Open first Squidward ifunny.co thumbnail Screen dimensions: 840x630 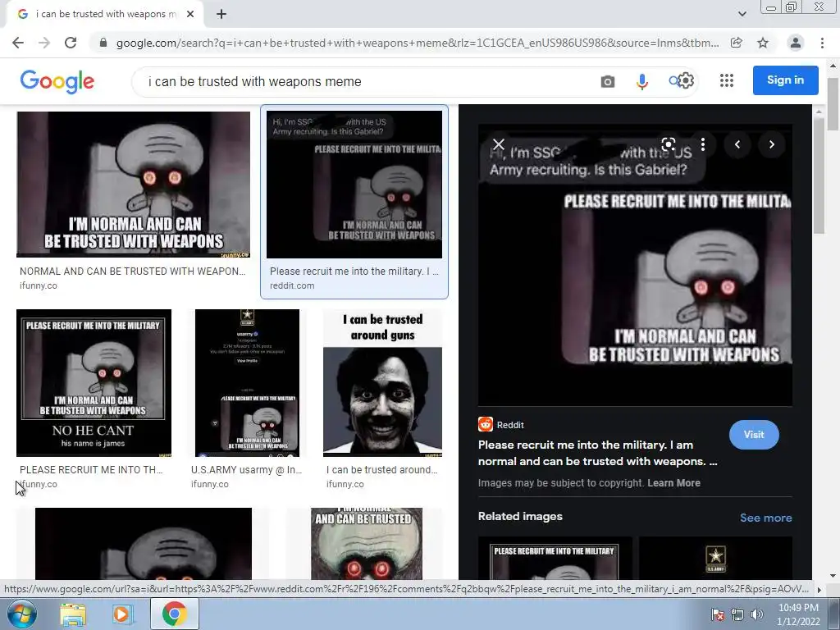pyautogui.click(x=133, y=185)
